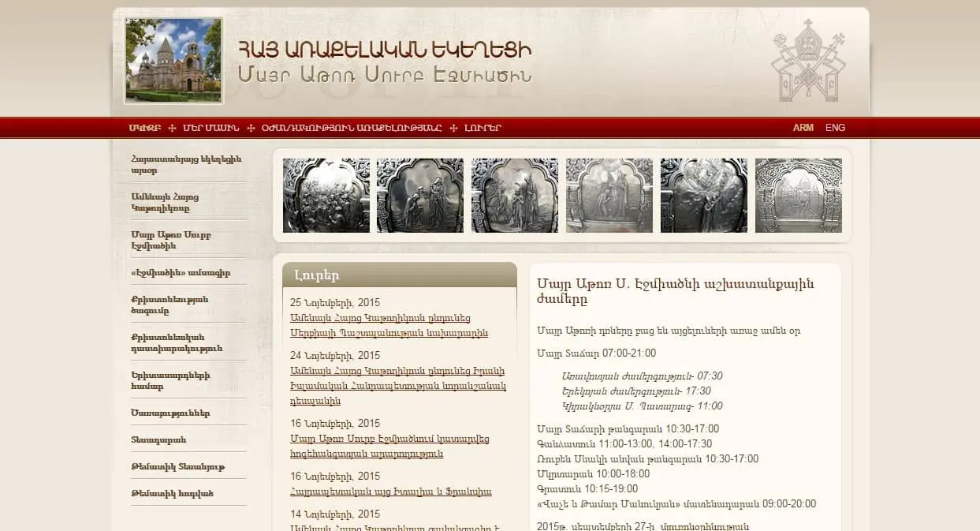This screenshot has width=980, height=531.
Task: Open sidebar link Թեմատիկ հոդված
Action: 173,493
